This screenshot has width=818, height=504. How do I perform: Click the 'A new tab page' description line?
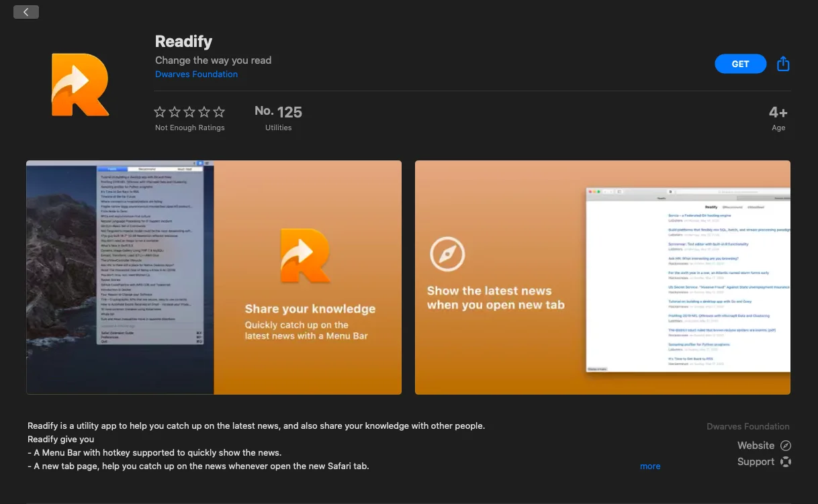(x=198, y=466)
